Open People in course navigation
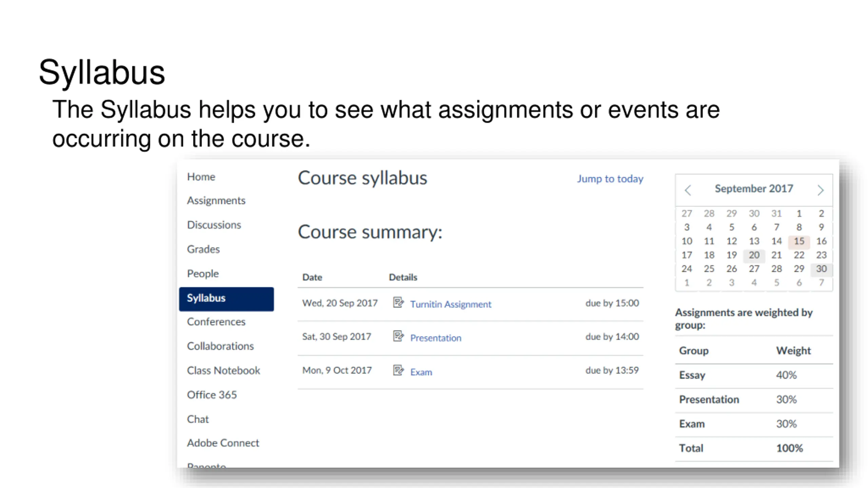Viewport: 868px width, 488px height. (203, 273)
